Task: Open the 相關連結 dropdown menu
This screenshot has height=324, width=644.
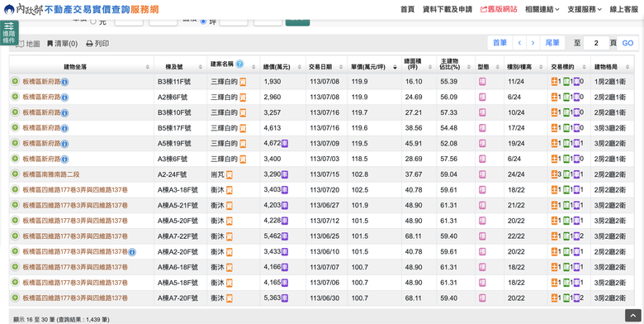Action: [x=542, y=9]
